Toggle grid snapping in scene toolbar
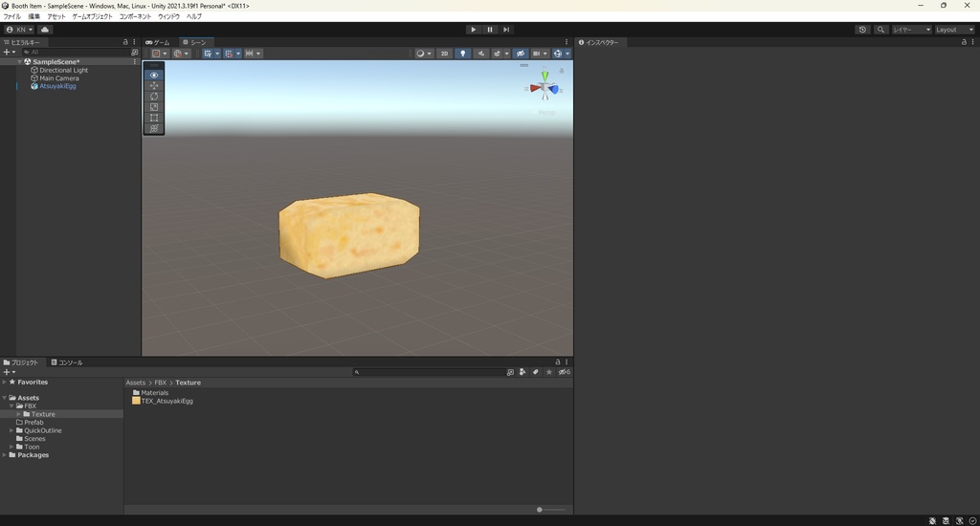The image size is (980, 526). [229, 54]
